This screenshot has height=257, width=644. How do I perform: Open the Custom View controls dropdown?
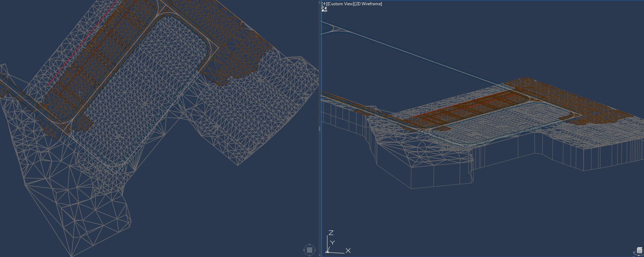coord(340,4)
